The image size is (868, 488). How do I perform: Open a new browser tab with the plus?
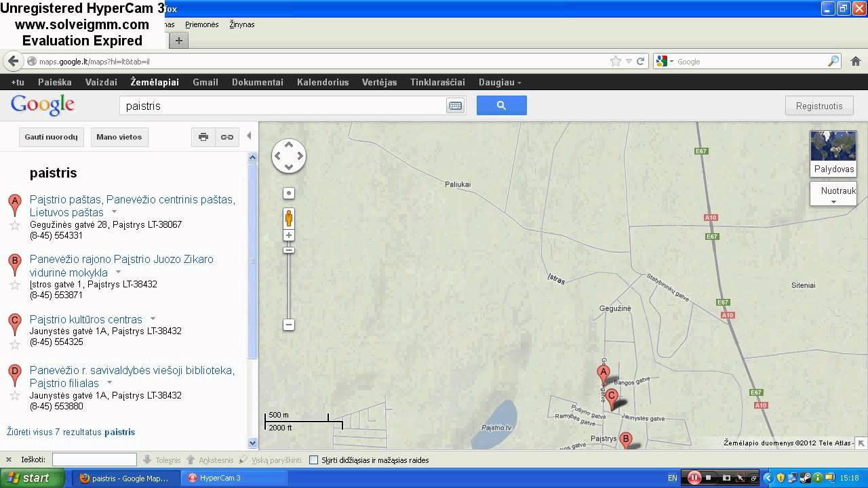point(179,41)
